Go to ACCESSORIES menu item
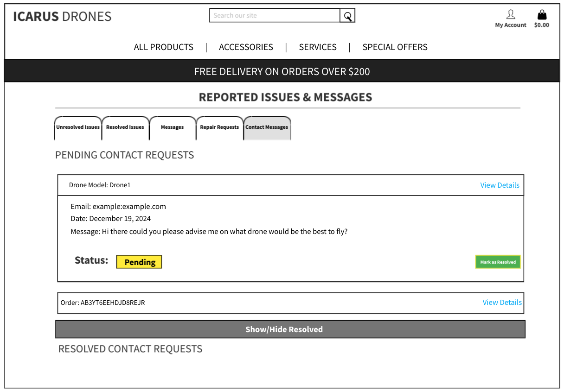Screen dimensions: 564x392 pos(246,47)
